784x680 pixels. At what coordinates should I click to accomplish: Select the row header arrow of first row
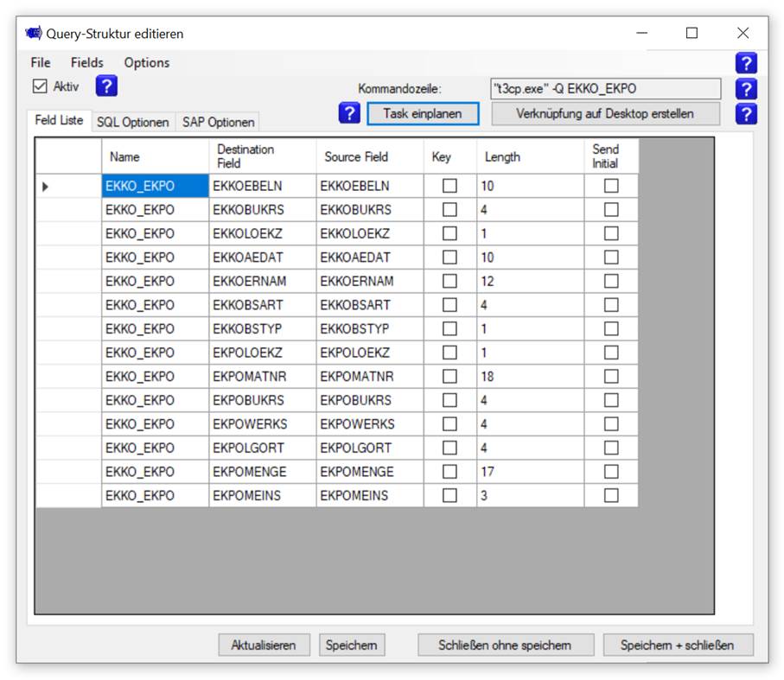(x=45, y=187)
